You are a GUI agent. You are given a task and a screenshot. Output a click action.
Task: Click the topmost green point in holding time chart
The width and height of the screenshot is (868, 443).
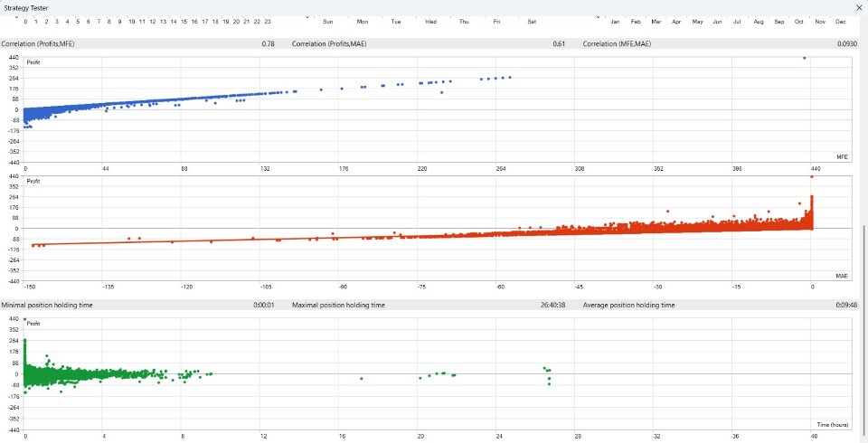click(25, 319)
